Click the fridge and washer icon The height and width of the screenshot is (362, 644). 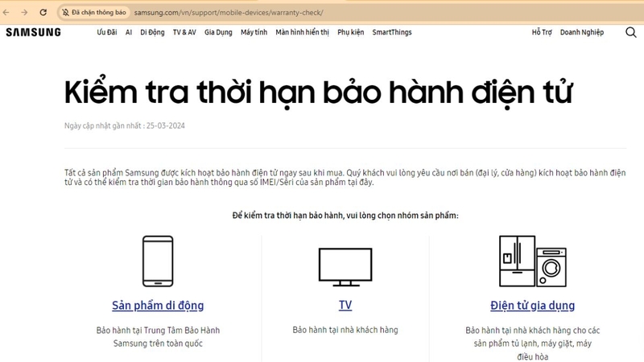[x=533, y=261]
